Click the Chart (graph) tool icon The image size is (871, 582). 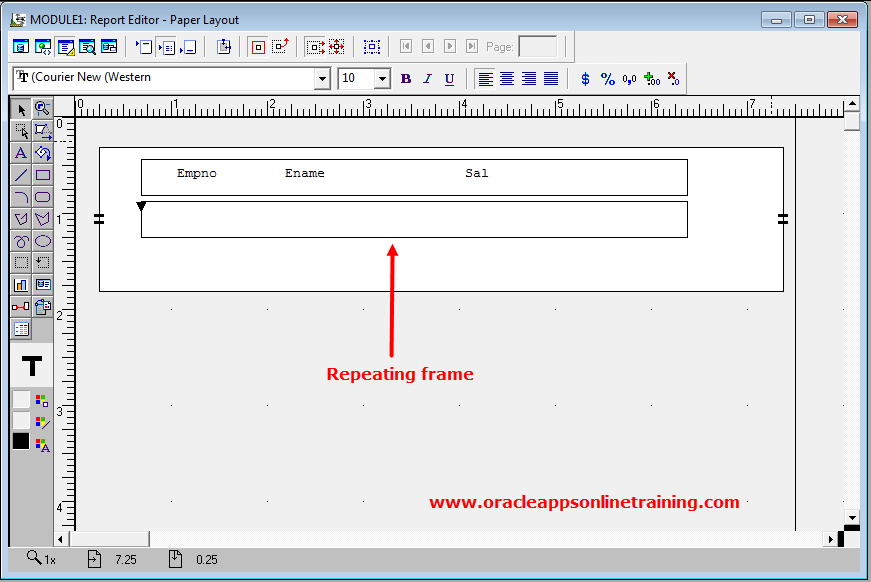pos(21,285)
